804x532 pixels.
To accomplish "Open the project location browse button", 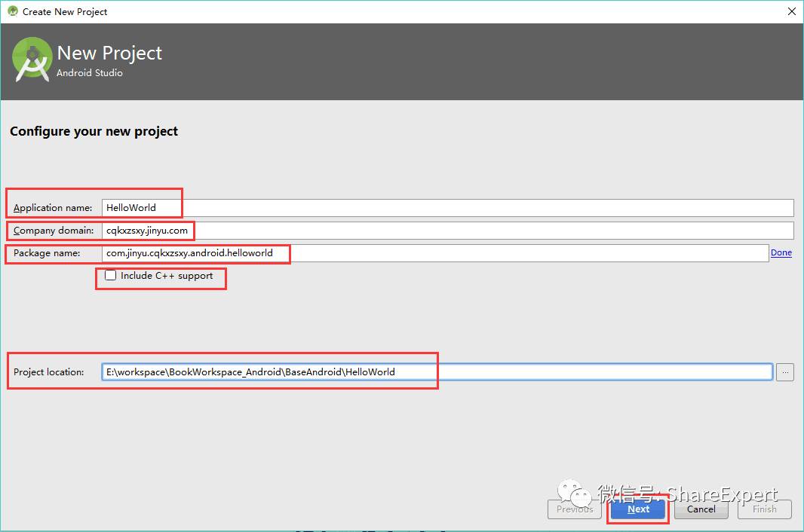I will 784,372.
